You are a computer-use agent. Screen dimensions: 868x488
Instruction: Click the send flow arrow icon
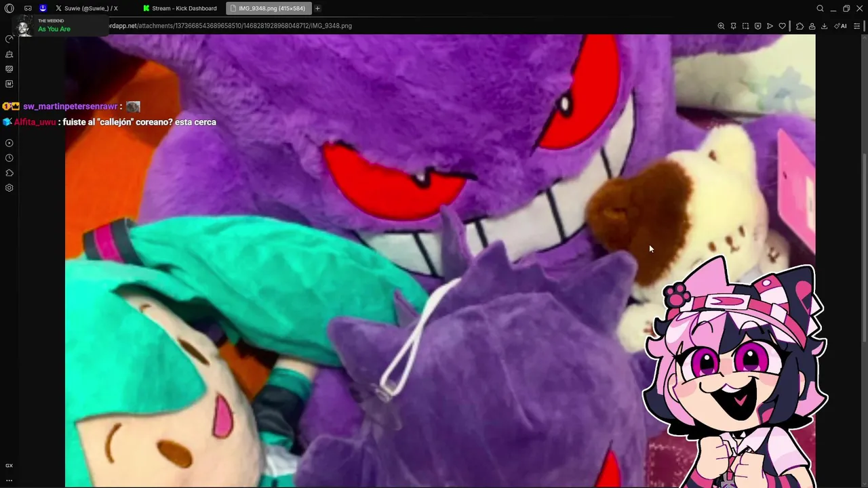770,26
